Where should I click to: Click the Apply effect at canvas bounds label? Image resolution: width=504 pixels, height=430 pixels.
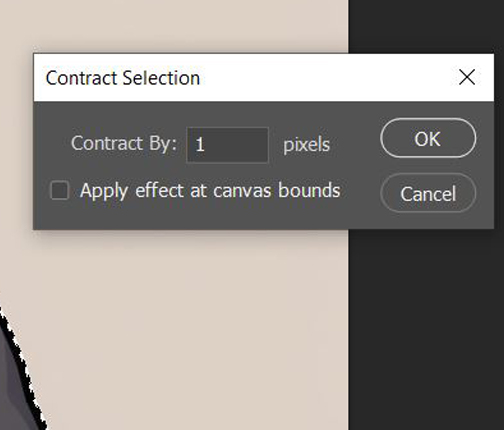pyautogui.click(x=210, y=191)
